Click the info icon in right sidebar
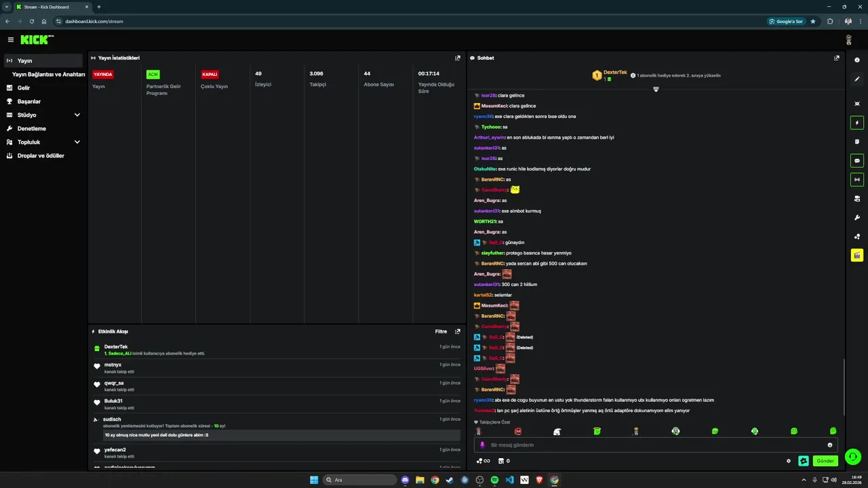The image size is (868, 488). pyautogui.click(x=857, y=60)
